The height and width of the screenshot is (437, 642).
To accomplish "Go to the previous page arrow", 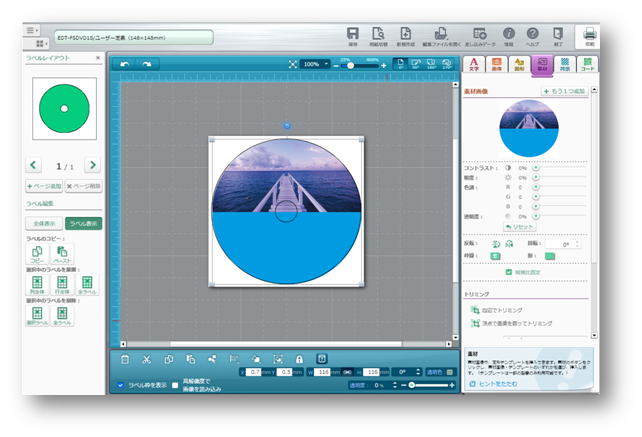I will tap(33, 165).
